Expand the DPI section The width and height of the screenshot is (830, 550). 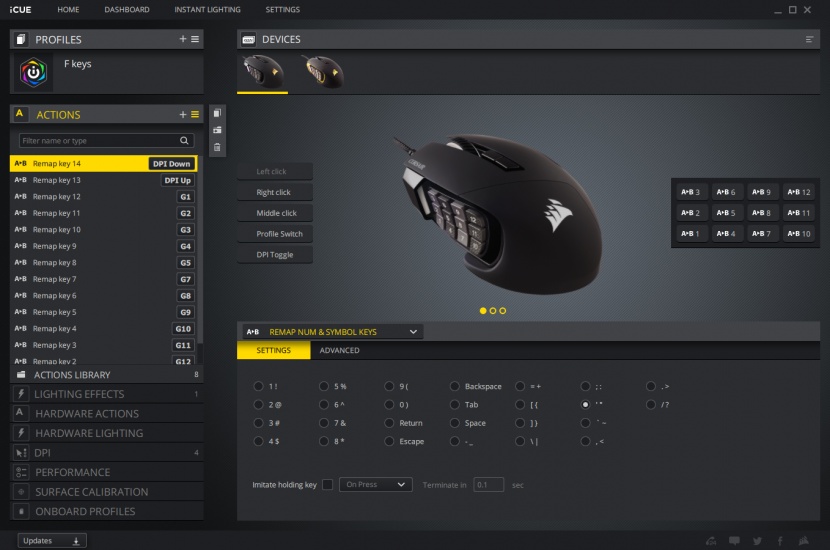pos(106,453)
